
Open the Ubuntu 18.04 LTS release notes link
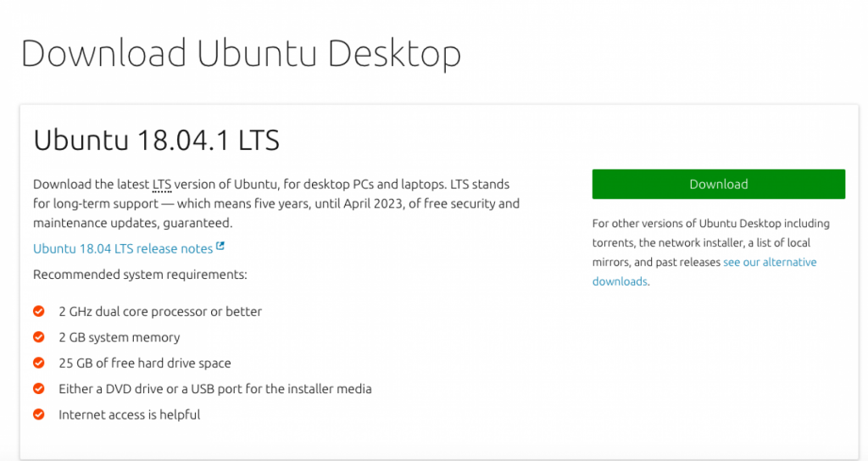(123, 248)
